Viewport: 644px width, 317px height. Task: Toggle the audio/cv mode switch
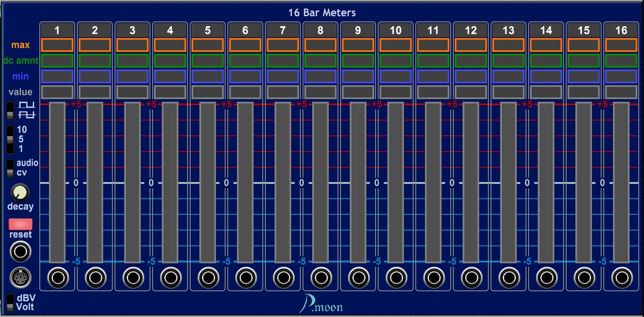10,169
